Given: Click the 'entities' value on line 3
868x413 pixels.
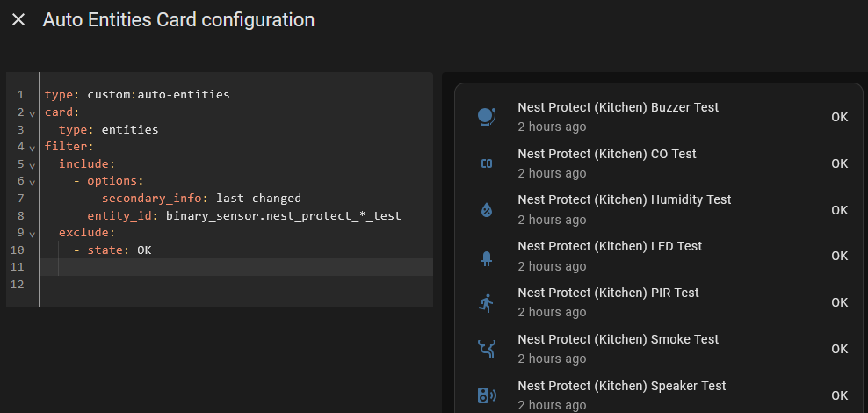Looking at the screenshot, I should (x=130, y=130).
